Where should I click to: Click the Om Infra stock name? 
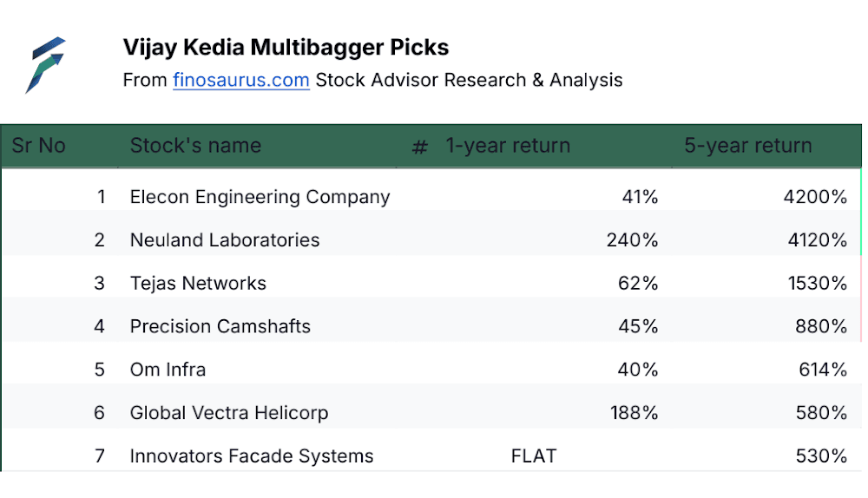(168, 370)
